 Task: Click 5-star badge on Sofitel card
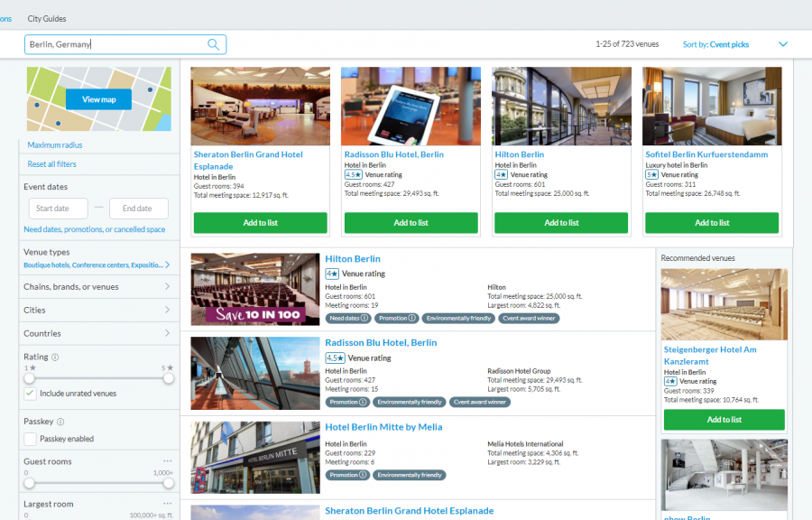(x=652, y=175)
